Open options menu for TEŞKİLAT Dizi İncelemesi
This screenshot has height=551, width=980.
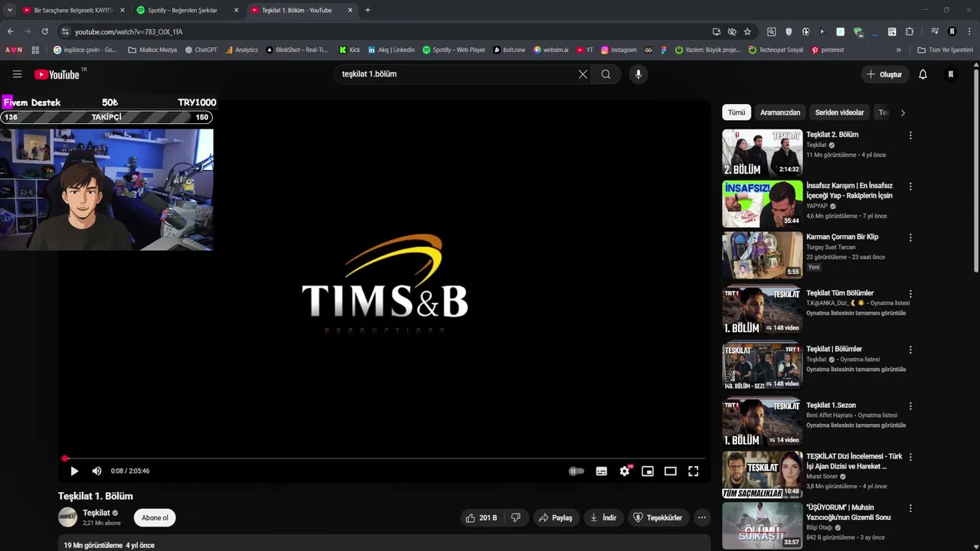coord(910,457)
